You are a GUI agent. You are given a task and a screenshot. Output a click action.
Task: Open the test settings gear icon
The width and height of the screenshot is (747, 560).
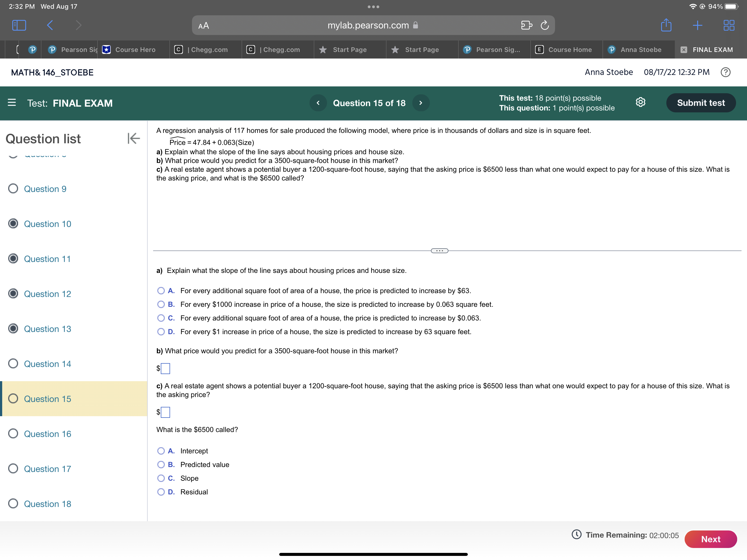pyautogui.click(x=641, y=102)
